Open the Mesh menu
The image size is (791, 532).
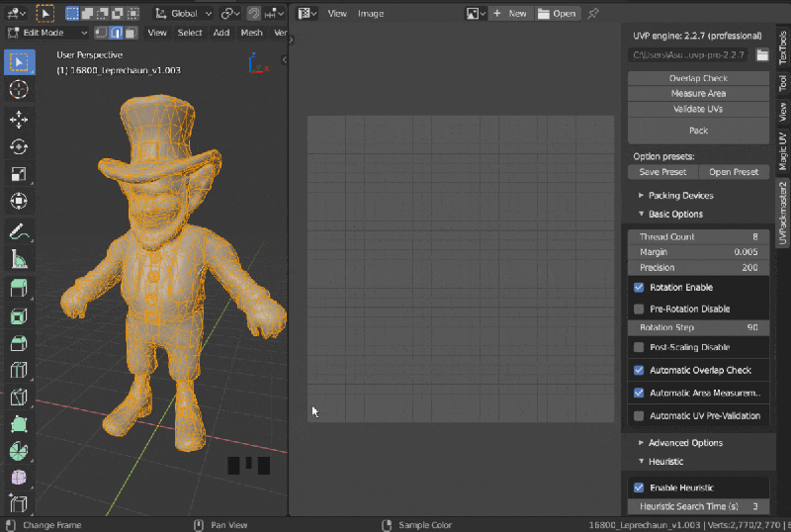pos(251,33)
